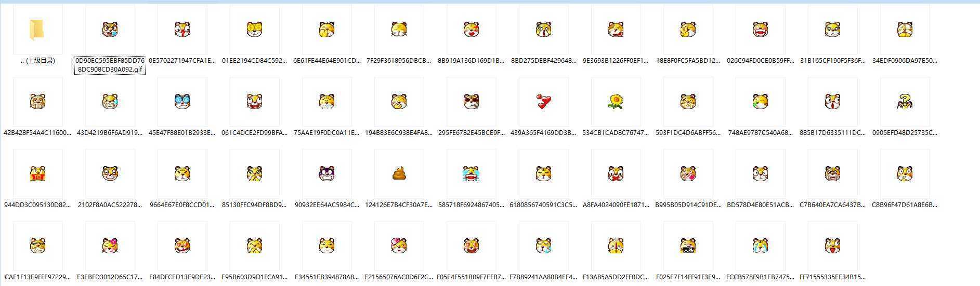Viewport: 980px width, 286px height.
Task: Select the red hearts emoji 439A365F4169DD3B
Action: pos(543,102)
